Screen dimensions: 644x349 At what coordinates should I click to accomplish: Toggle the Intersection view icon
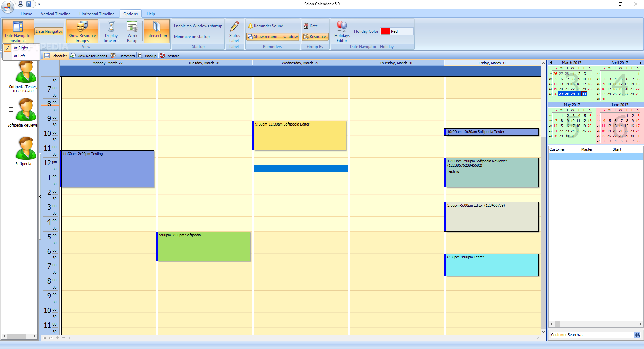157,27
